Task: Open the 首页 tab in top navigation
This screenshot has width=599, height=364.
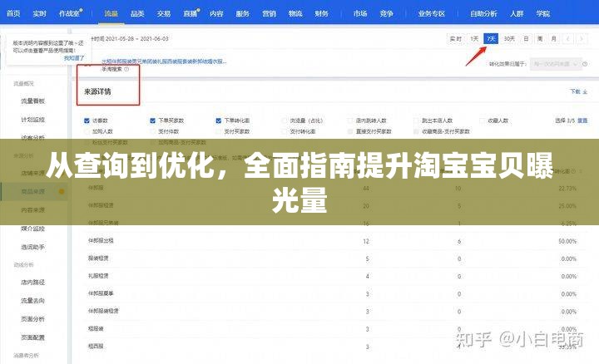Action: tap(13, 13)
